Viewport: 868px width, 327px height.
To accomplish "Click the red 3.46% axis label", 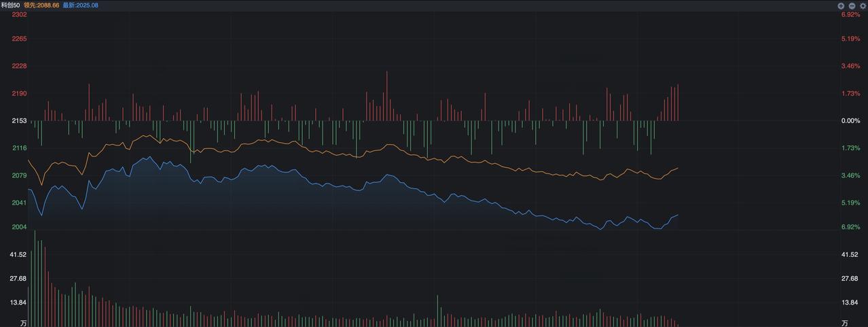I will coord(850,66).
